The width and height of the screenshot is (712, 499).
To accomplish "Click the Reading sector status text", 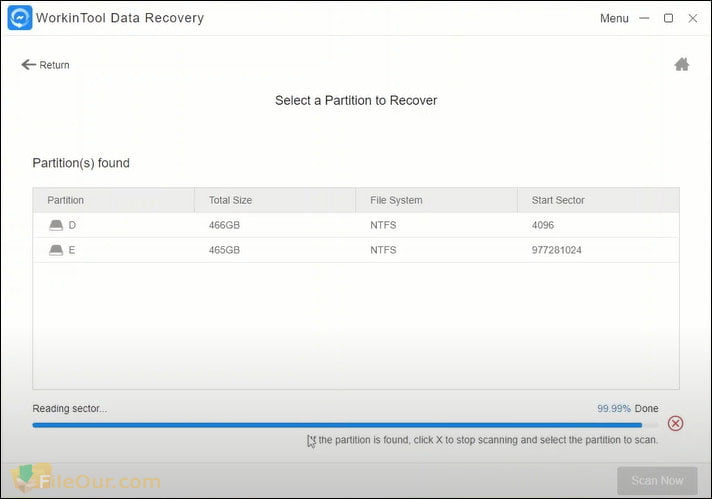I will pos(70,409).
